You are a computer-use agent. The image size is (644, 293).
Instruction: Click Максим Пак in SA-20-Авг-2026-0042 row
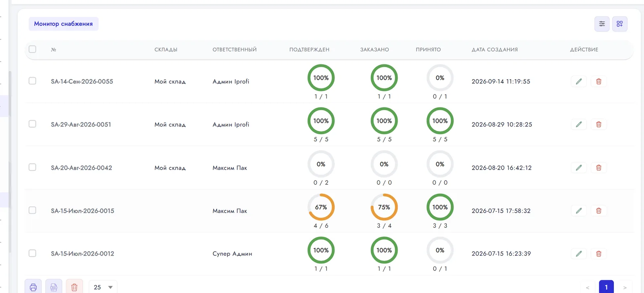pos(230,168)
